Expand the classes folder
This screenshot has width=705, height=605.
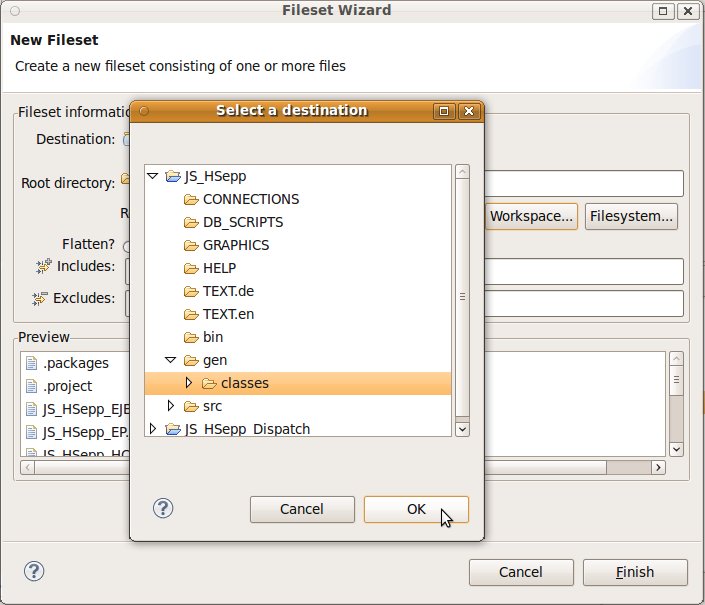coord(189,383)
